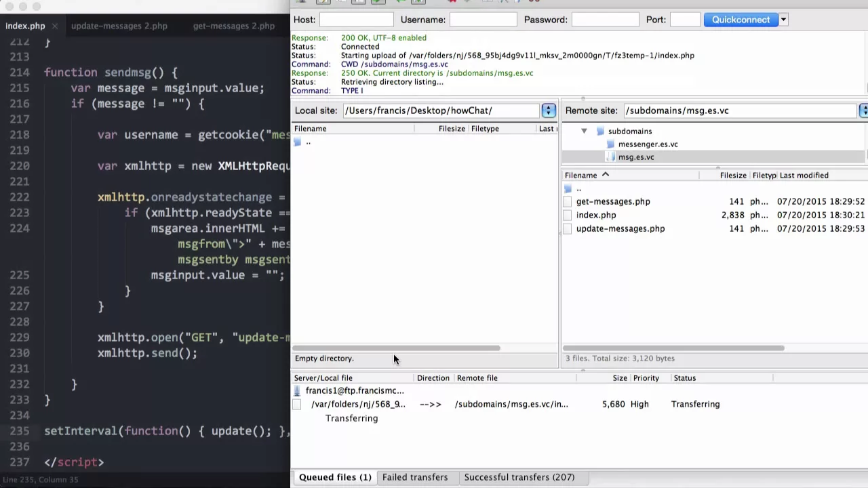This screenshot has width=868, height=488.
Task: Click the index.php file icon in remote list
Action: tap(568, 215)
